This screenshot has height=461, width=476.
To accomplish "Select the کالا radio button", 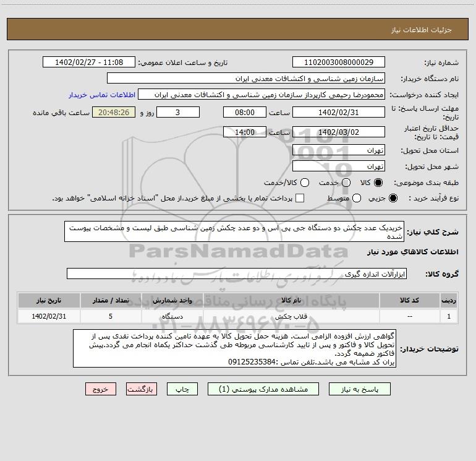I will tap(378, 183).
